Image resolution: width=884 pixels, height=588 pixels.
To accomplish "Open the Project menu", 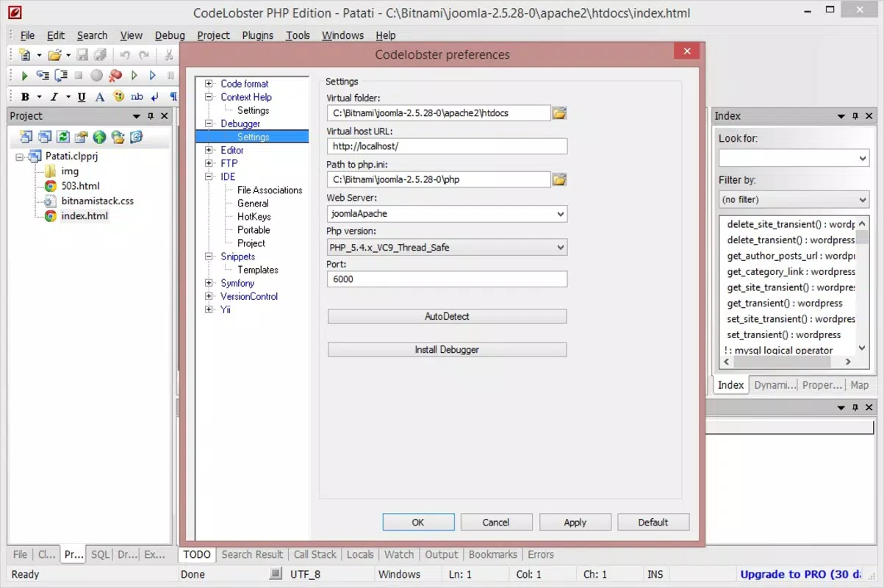I will 213,35.
